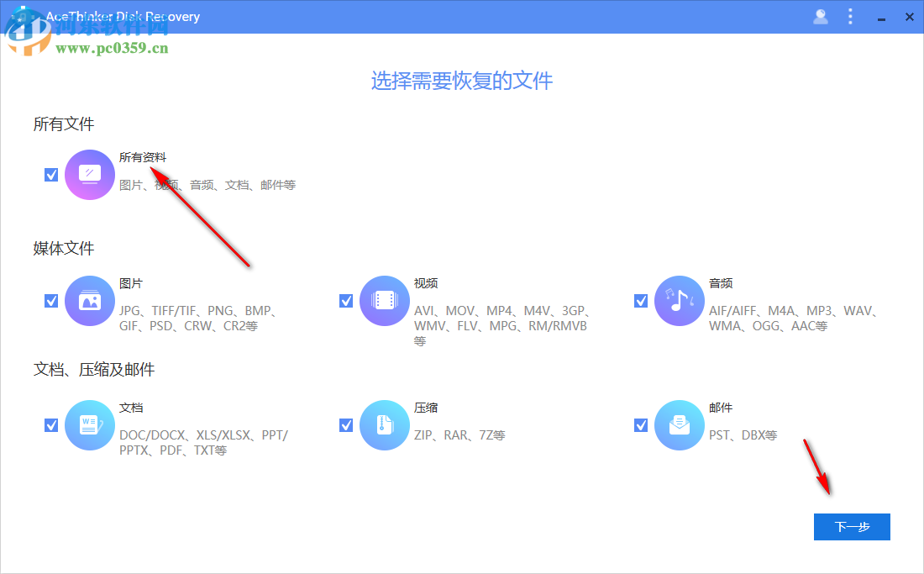Select the 邮件 mail category icon
Viewport: 924px width, 574px height.
(x=679, y=424)
